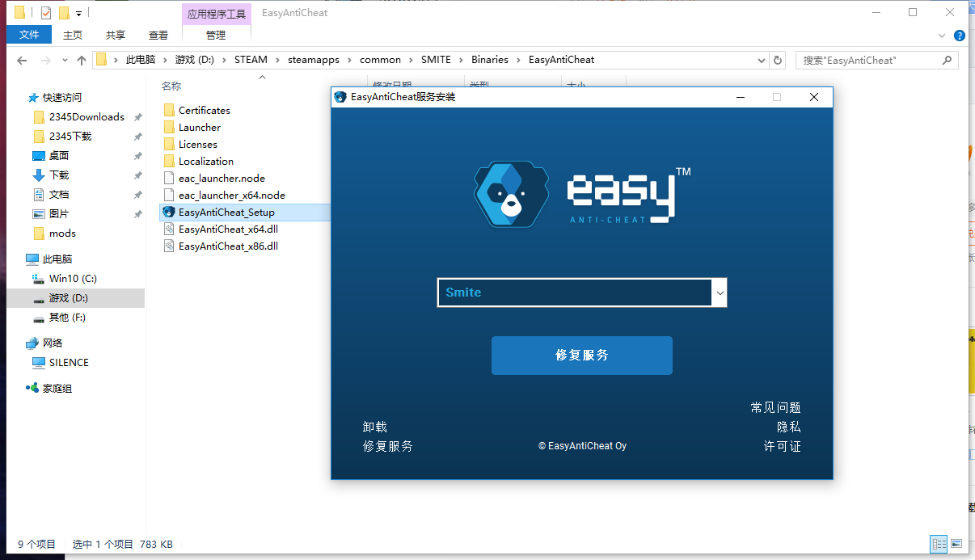Click the 卸载 link in installer
This screenshot has width=975, height=560.
click(x=375, y=427)
